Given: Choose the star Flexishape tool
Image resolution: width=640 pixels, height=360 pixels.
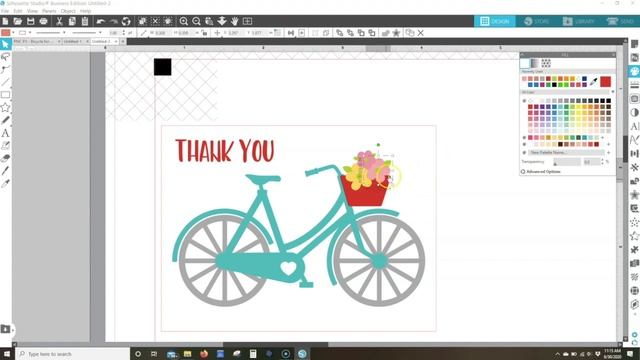Looking at the screenshot, I should coord(5,108).
